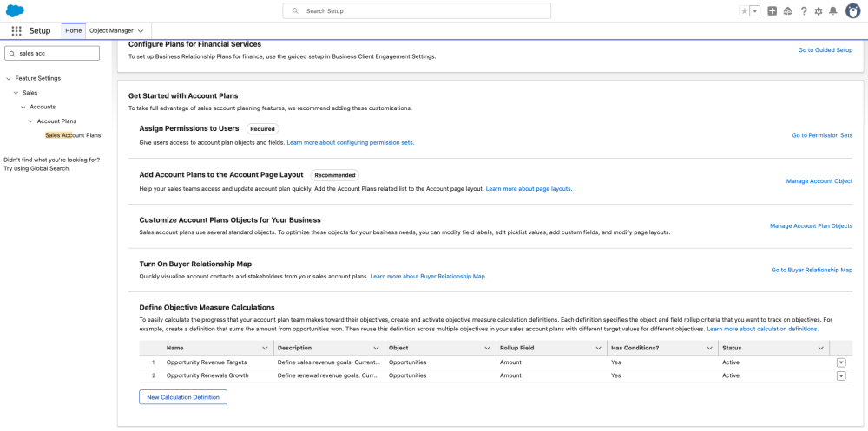Open the user profile avatar
This screenshot has height=431, width=868.
(x=852, y=11)
